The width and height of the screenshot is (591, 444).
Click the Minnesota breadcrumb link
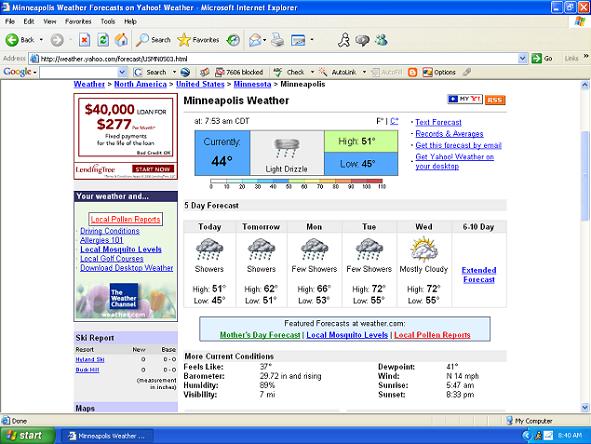(252, 84)
